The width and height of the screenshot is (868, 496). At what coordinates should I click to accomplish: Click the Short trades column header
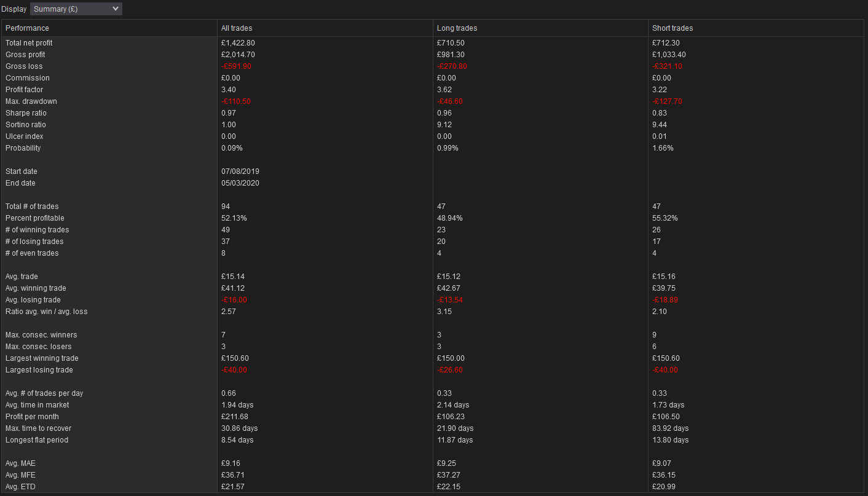(673, 28)
